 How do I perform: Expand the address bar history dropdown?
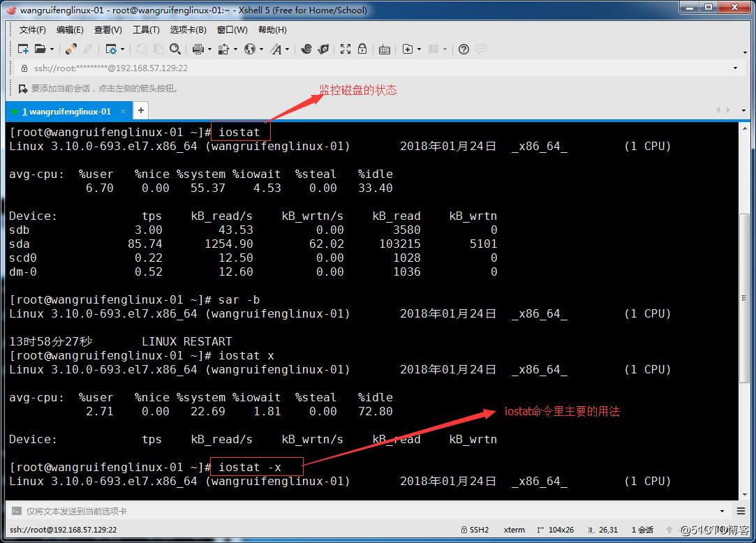735,68
